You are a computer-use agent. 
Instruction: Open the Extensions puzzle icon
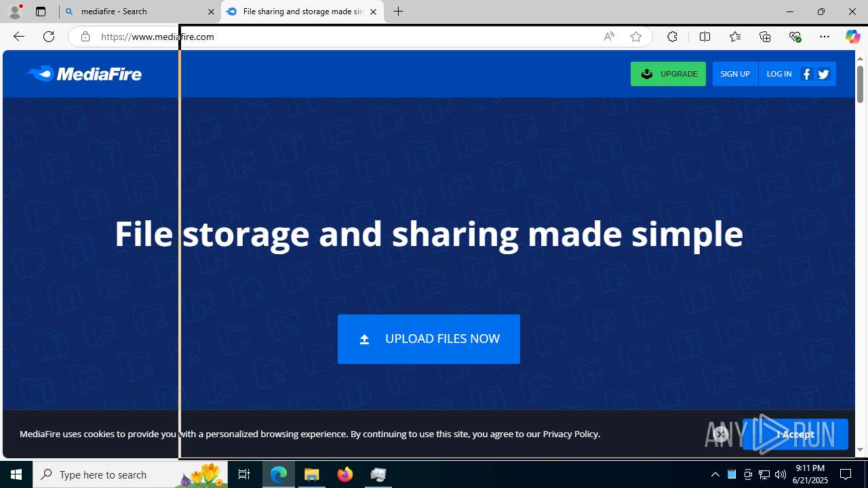[672, 37]
